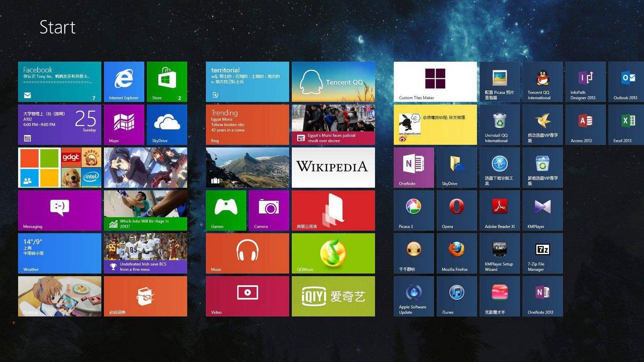This screenshot has height=362, width=644.
Task: Launch Adobe Reader XI
Action: pyautogui.click(x=499, y=210)
